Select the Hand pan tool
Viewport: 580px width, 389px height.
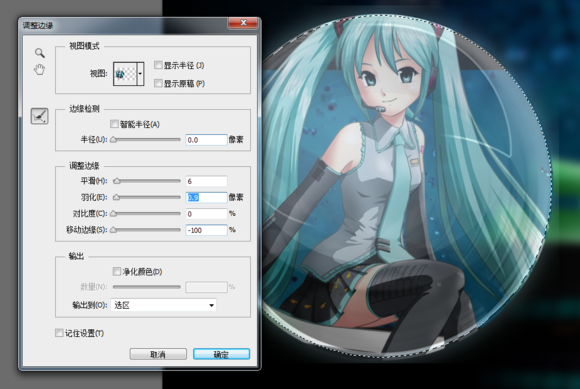(x=40, y=69)
